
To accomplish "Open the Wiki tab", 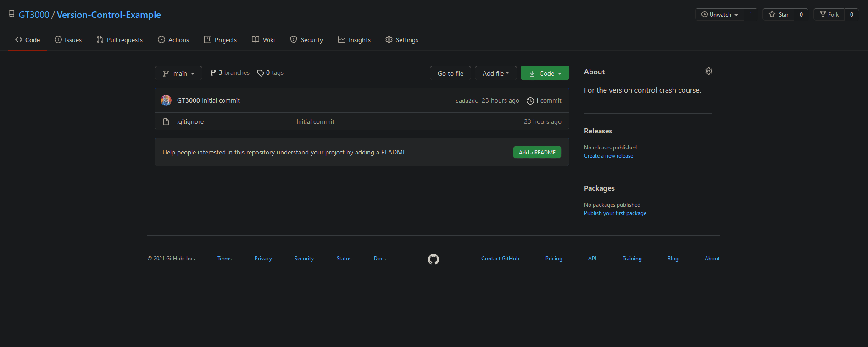I will (x=263, y=40).
